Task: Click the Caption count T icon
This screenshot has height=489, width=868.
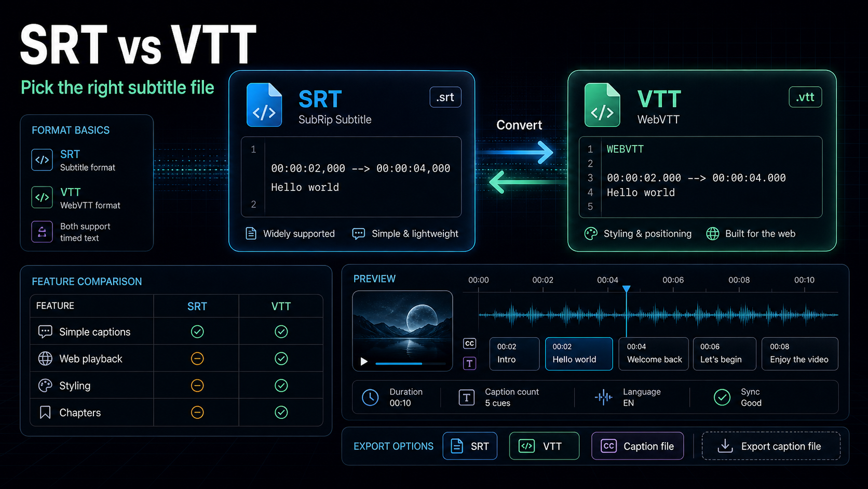Action: click(x=467, y=398)
